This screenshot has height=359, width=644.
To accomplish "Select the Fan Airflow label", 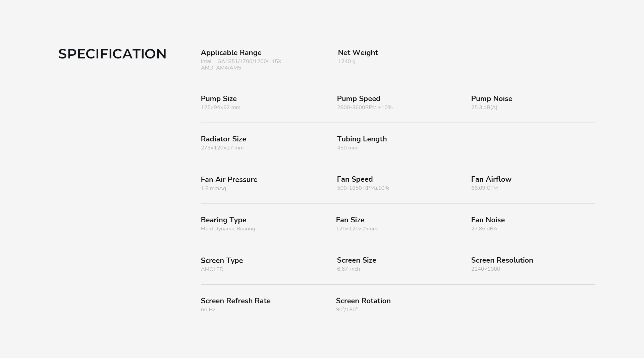I will pyautogui.click(x=491, y=179).
